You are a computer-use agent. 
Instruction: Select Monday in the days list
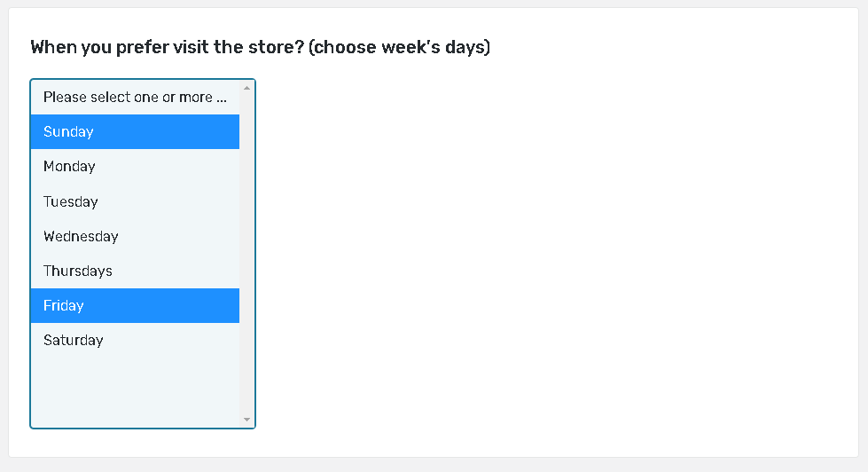point(135,167)
